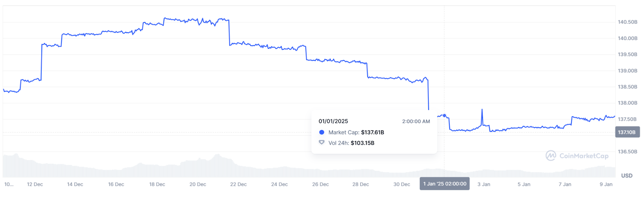
Task: Select the 18 Dec x-axis label
Action: (x=157, y=184)
